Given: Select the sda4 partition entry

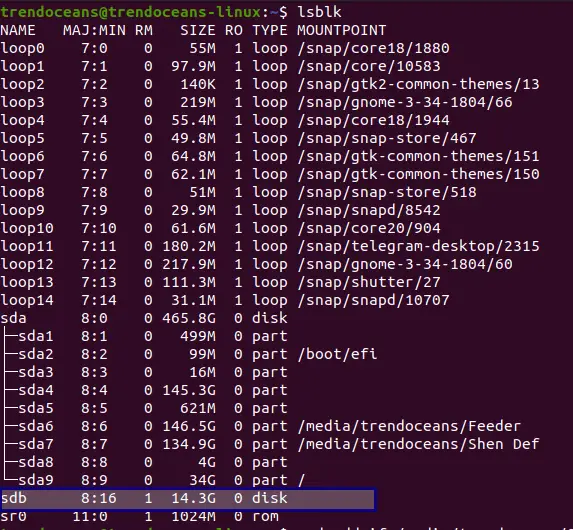Looking at the screenshot, I should click(x=36, y=390).
